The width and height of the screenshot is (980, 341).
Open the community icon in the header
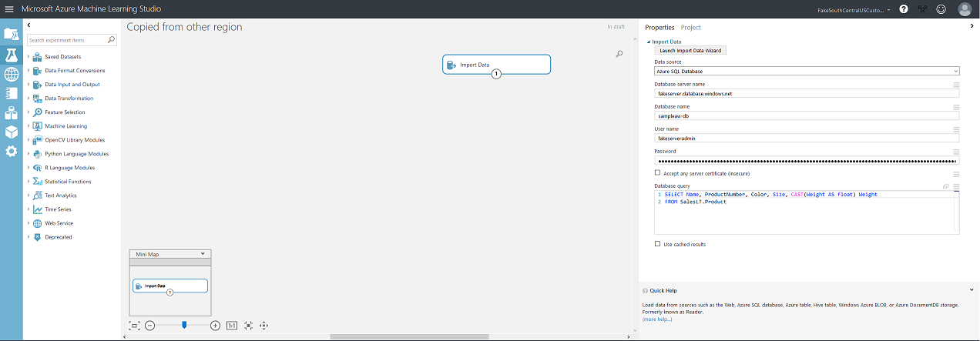922,9
